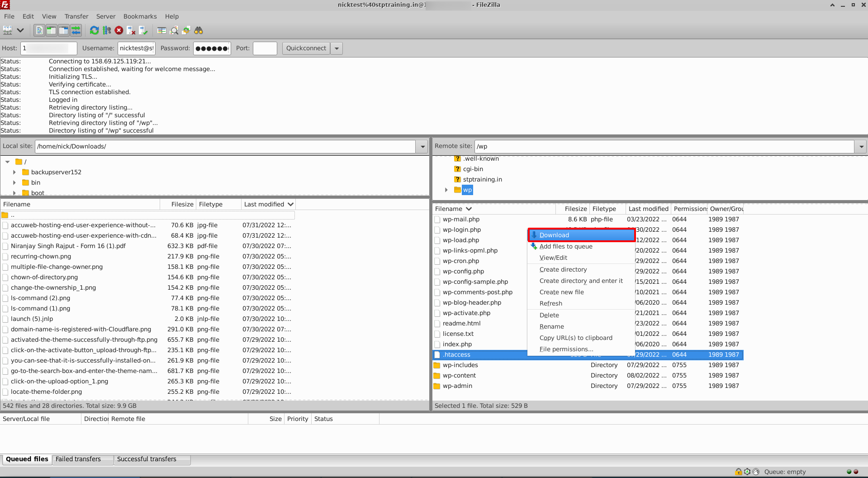Click the wp-admin folder icon

click(437, 386)
